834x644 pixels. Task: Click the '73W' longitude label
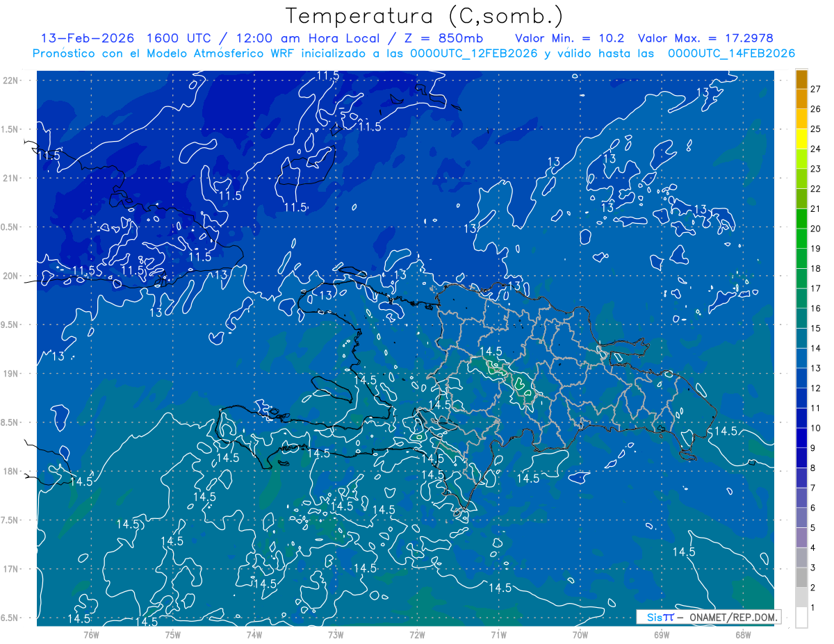click(x=336, y=634)
